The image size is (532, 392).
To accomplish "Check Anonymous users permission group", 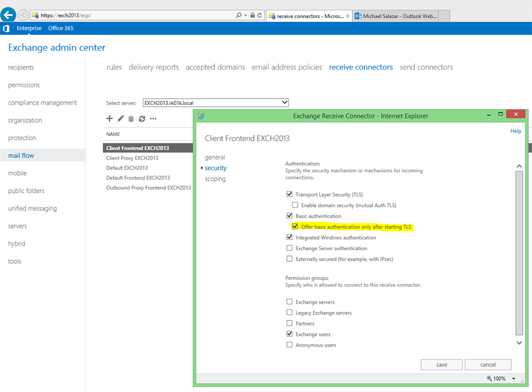I will pos(289,345).
